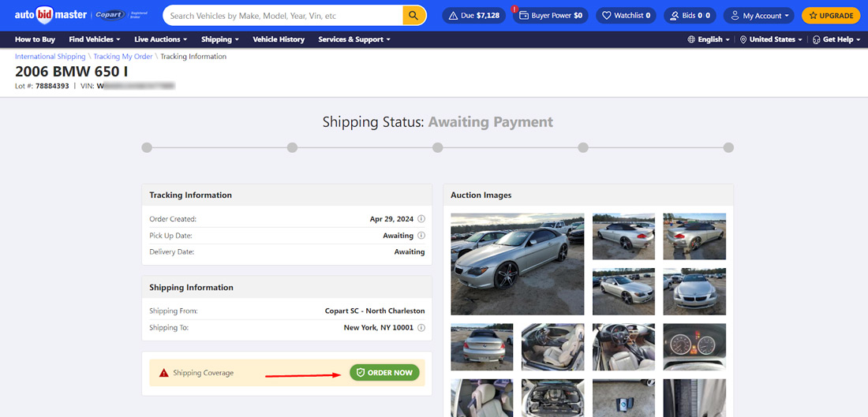This screenshot has height=417, width=868.
Task: Expand the Shipping menu
Action: point(220,39)
